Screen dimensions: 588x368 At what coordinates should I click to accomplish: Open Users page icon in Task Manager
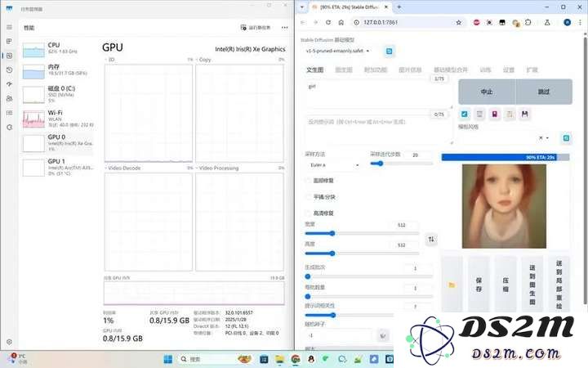9,98
